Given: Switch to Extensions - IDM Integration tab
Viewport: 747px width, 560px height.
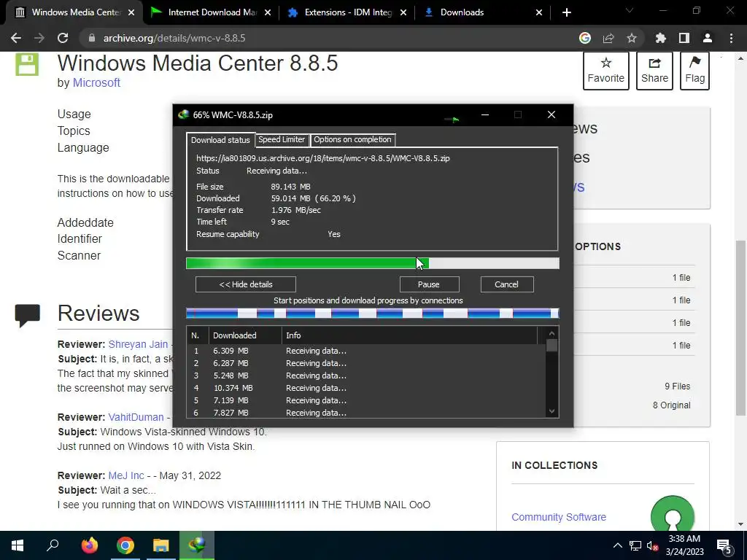Looking at the screenshot, I should 347,12.
